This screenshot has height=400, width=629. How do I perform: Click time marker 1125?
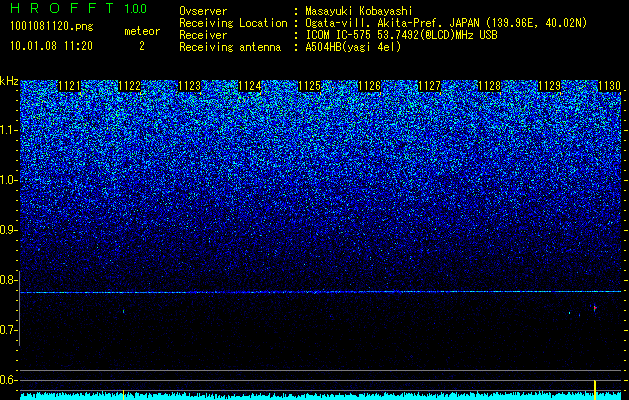[309, 86]
